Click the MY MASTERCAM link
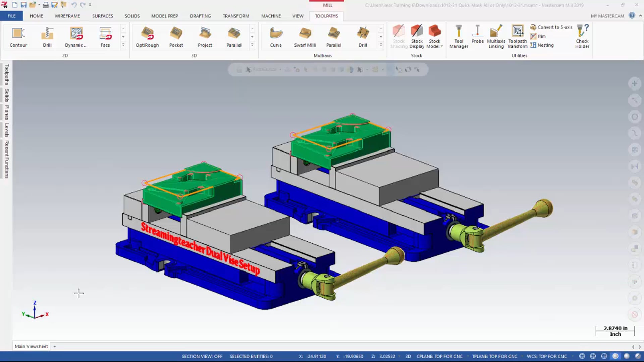 point(607,16)
